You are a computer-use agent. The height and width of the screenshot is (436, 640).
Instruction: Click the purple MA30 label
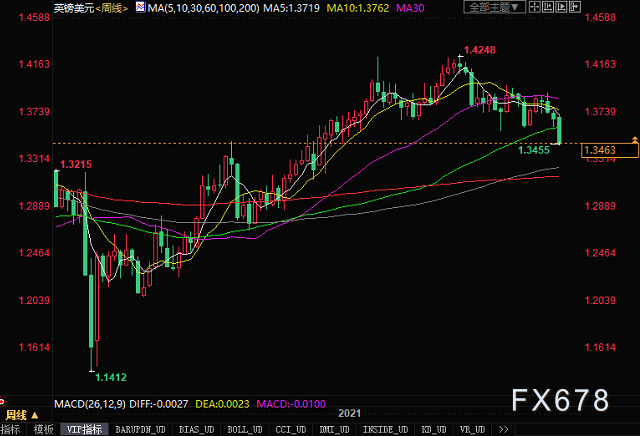click(410, 8)
